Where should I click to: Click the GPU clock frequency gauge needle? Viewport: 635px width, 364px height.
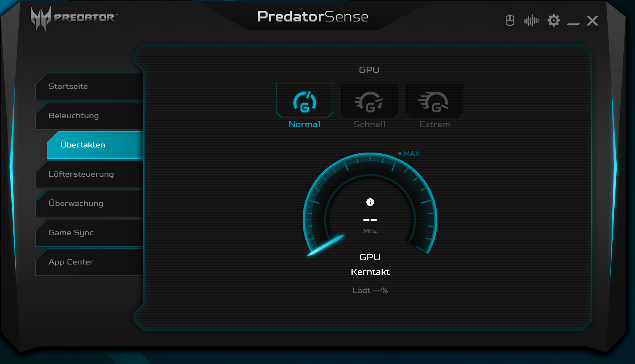tap(325, 245)
